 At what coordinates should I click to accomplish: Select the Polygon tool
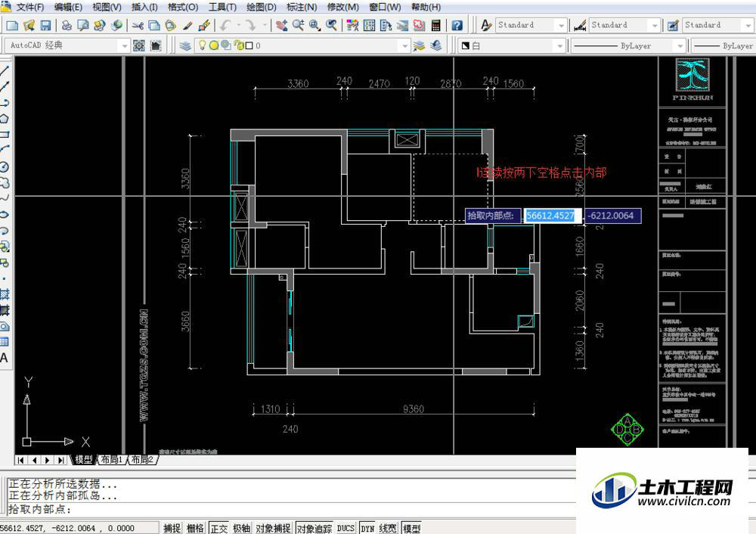click(x=5, y=119)
